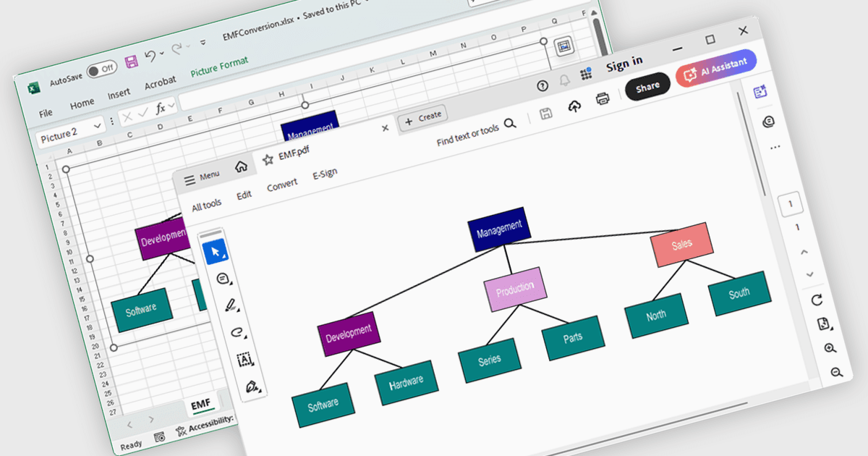
Task: Switch to the Insert ribbon tab
Action: click(119, 94)
